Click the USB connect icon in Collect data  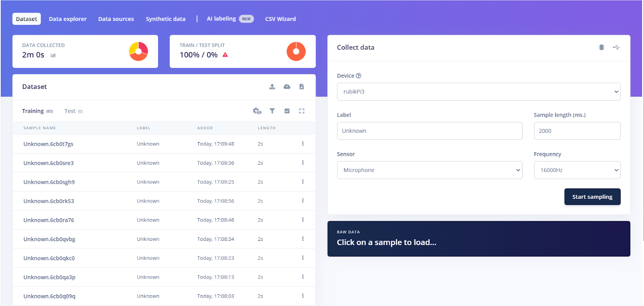point(616,48)
